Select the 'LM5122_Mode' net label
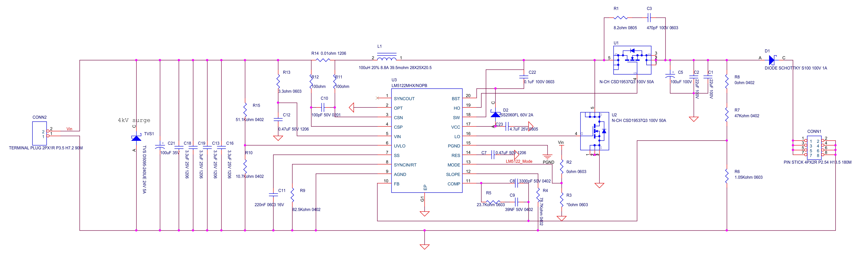 (519, 161)
